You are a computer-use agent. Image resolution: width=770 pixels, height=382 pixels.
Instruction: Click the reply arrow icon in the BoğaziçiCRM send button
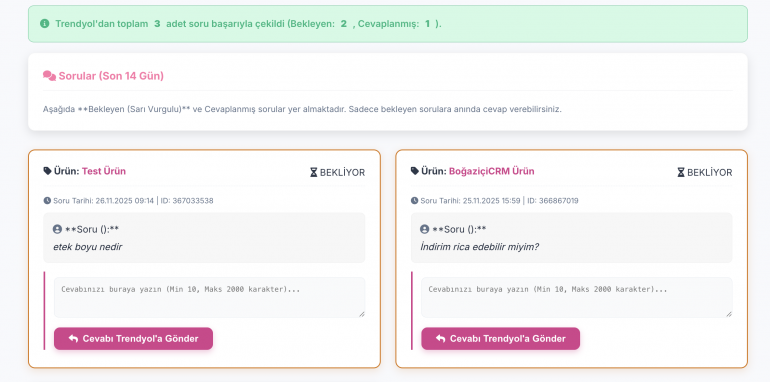(440, 339)
